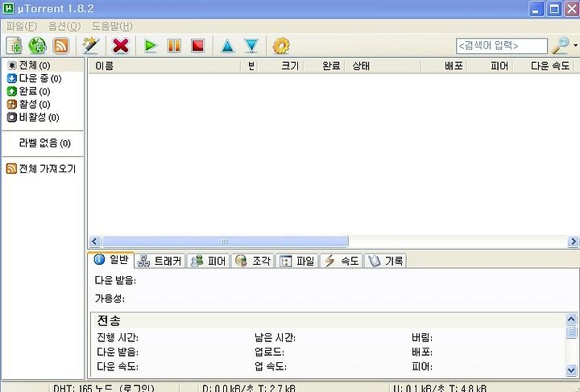Sort by 배포 column header
The image size is (580, 392).
click(x=445, y=66)
